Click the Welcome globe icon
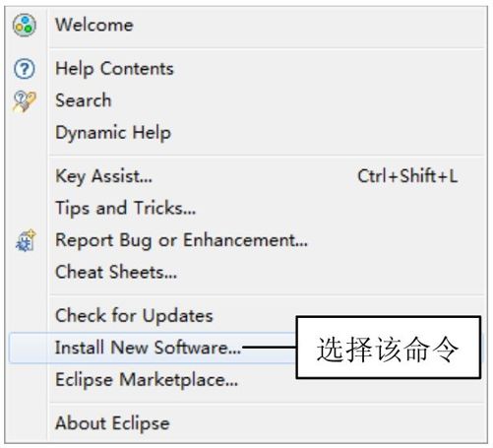Screen dimensions: 493x448 (x=25, y=25)
